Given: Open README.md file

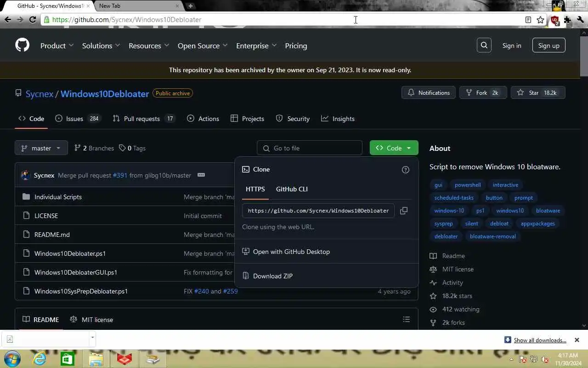Looking at the screenshot, I should click(x=52, y=235).
